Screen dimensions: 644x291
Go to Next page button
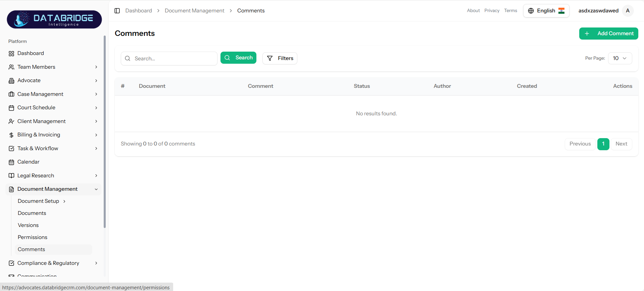tap(621, 144)
